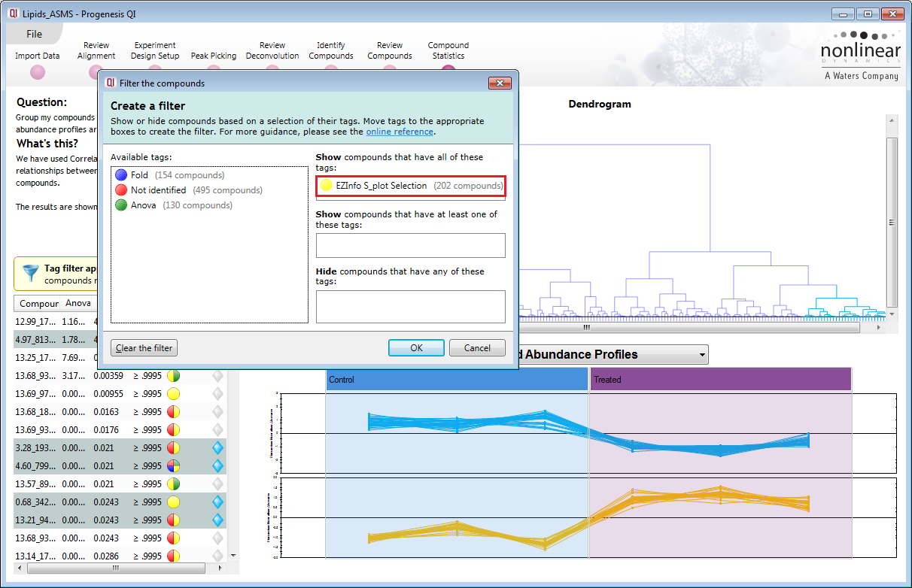Click the 0.00955 value cell
912x588 pixels.
coord(109,393)
